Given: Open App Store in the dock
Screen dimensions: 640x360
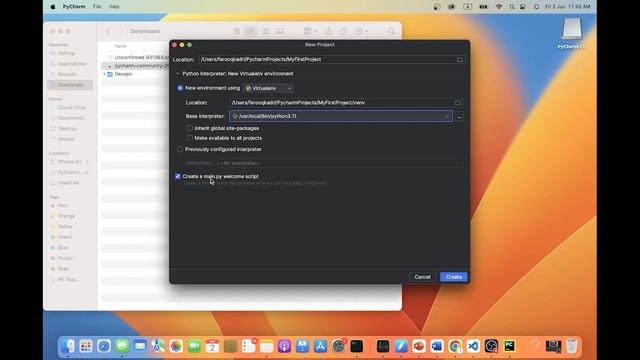Looking at the screenshot, I should point(320,346).
